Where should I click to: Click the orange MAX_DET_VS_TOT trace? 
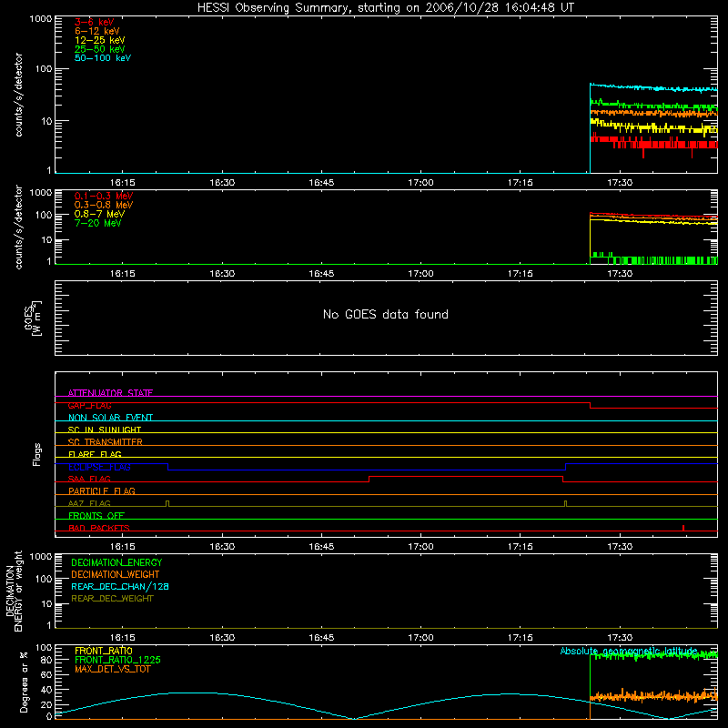[x=653, y=696]
